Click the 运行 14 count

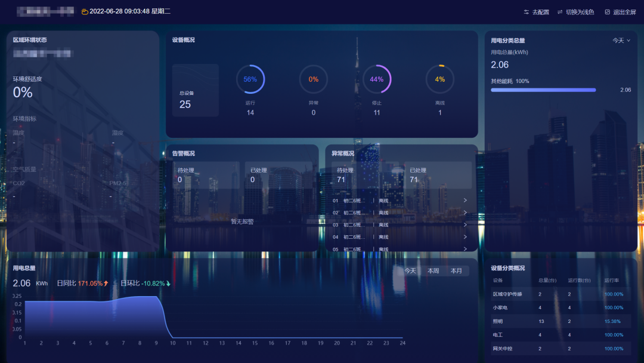(x=250, y=113)
